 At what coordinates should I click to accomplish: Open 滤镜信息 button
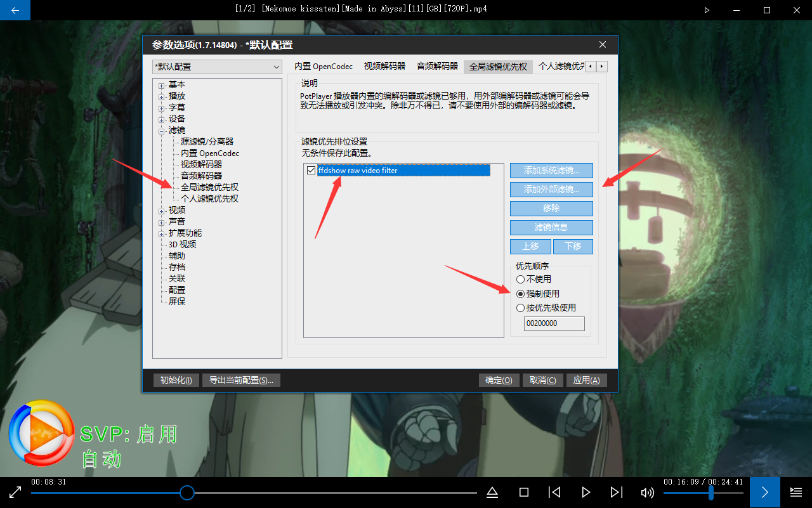coord(551,227)
